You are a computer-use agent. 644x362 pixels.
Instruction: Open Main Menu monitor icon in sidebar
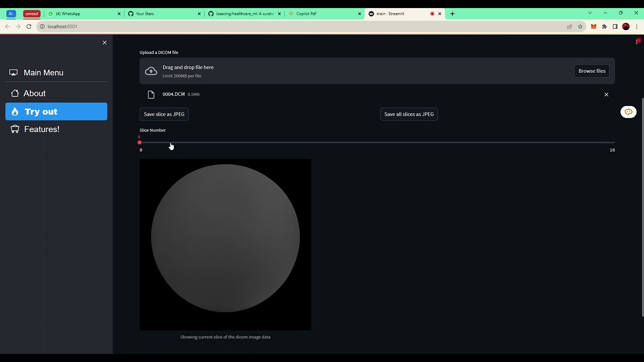(x=14, y=72)
